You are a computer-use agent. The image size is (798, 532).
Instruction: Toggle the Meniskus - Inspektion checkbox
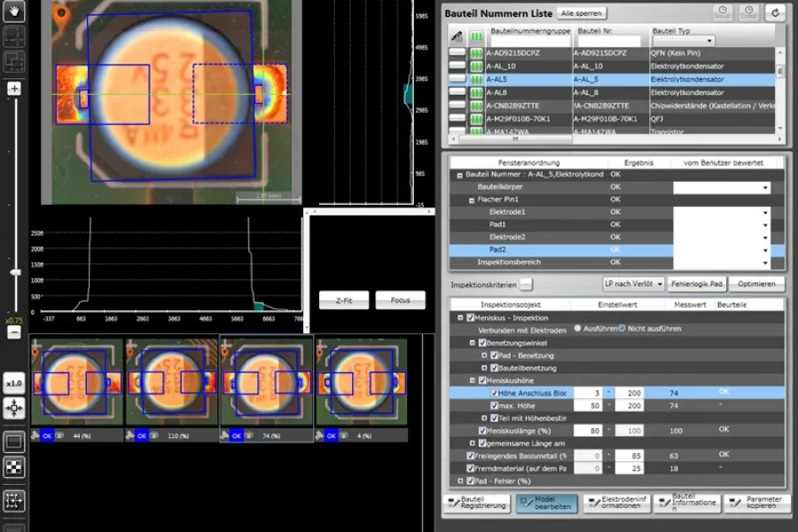[471, 317]
